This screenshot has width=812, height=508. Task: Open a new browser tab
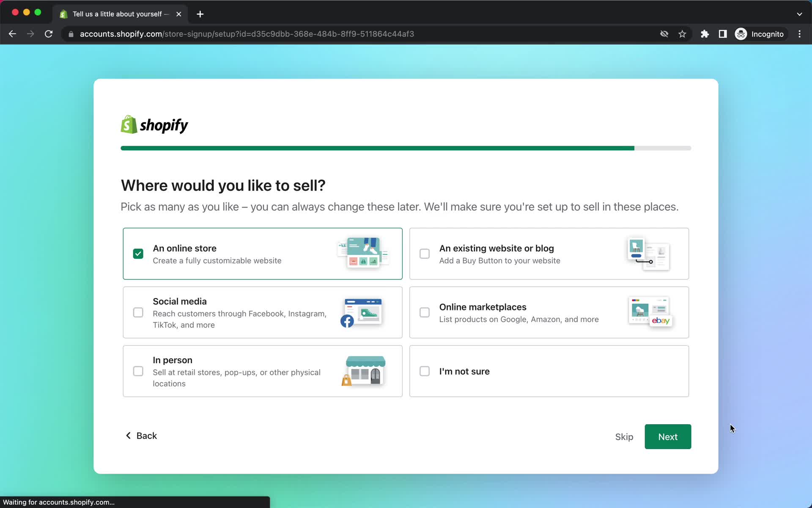click(x=200, y=14)
